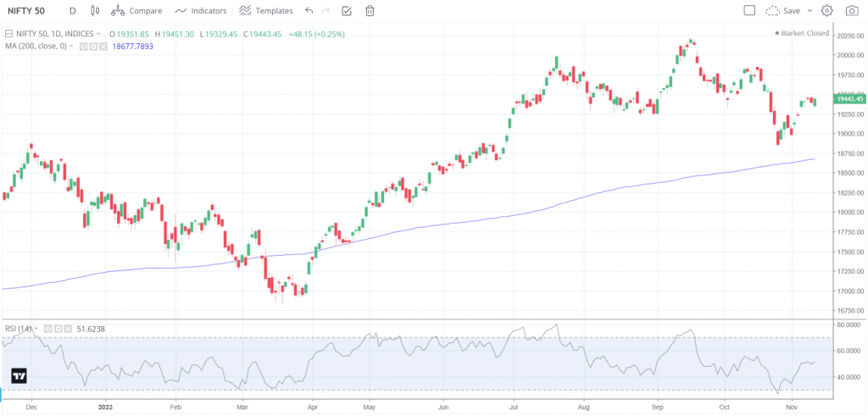Save the chart layout
The height and width of the screenshot is (416, 868).
pyautogui.click(x=782, y=10)
